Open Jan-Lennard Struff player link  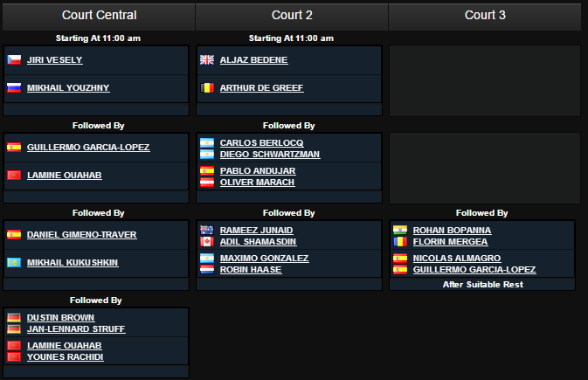point(76,329)
